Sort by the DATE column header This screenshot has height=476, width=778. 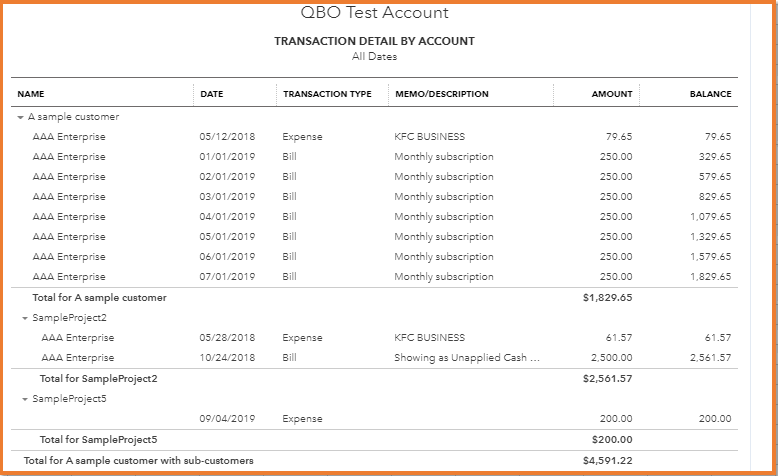(211, 94)
